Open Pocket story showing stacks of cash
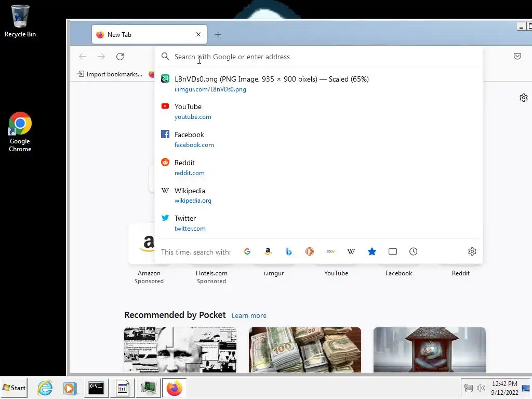This screenshot has width=532, height=399. pyautogui.click(x=304, y=350)
